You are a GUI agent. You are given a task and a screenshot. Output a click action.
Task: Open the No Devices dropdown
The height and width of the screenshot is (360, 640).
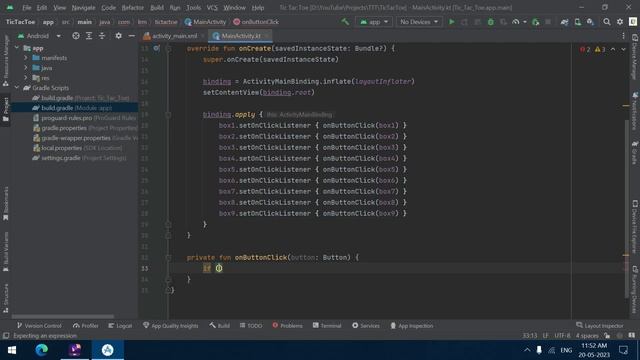point(419,22)
